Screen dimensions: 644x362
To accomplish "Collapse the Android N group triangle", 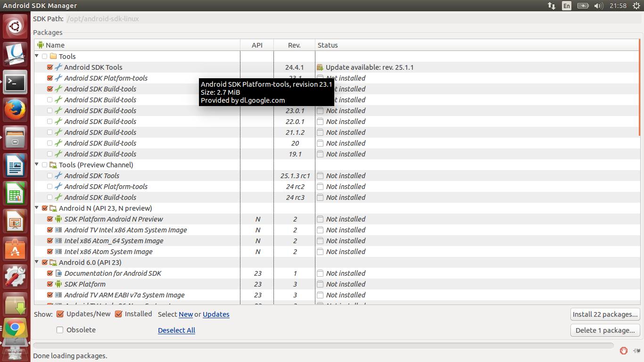I will [37, 208].
